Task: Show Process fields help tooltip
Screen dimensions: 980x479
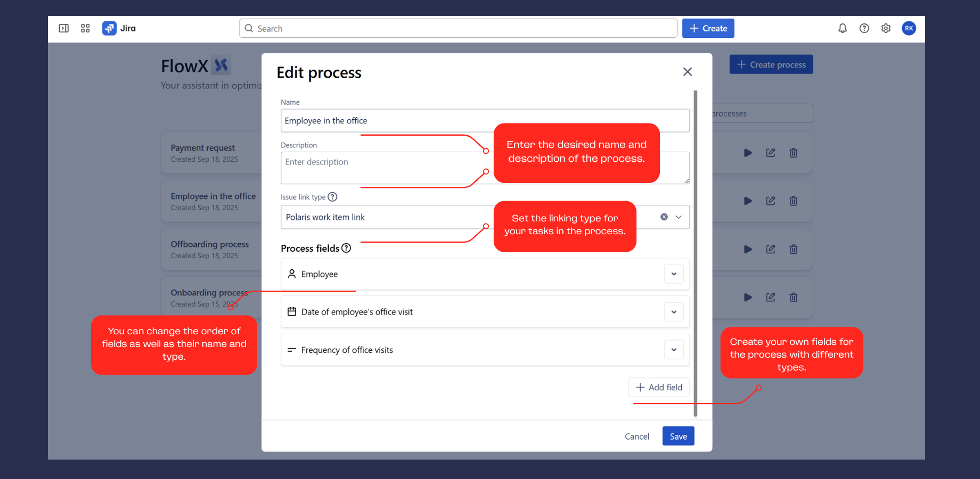Action: point(346,248)
